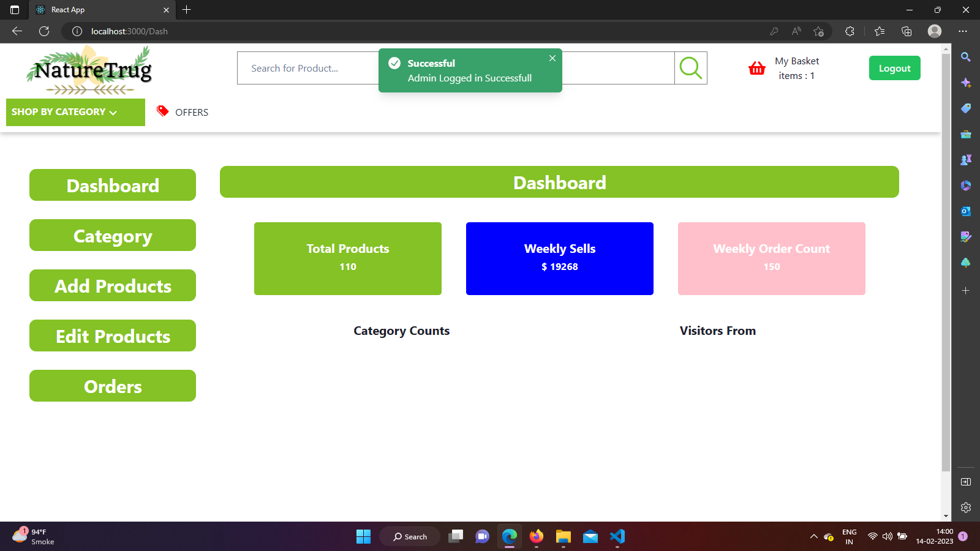
Task: Open browser extensions puzzle icon
Action: point(850,31)
